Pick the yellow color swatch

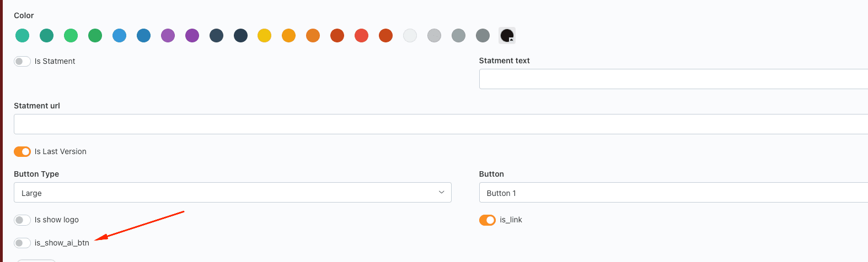coord(265,36)
